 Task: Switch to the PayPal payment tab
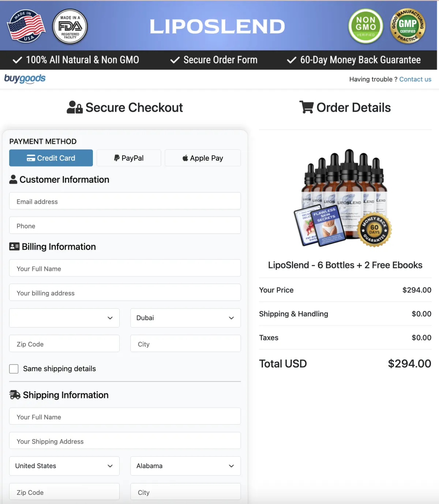[129, 158]
